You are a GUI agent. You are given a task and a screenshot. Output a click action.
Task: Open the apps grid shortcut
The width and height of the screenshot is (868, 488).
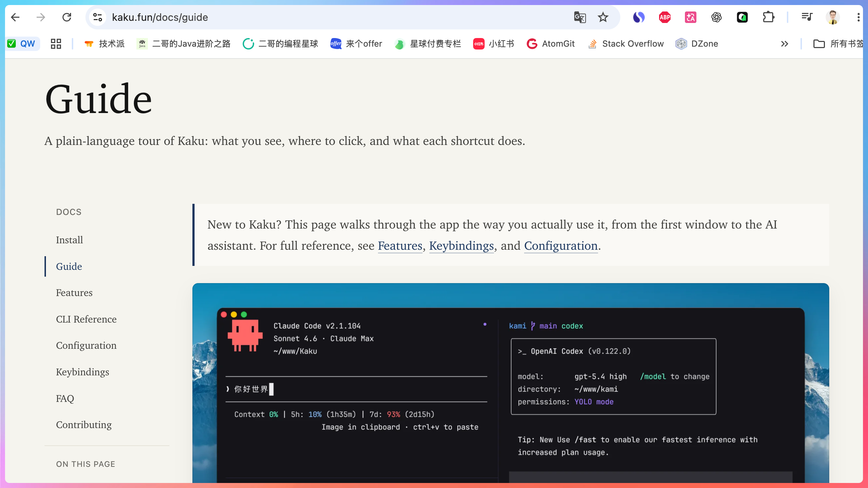(x=56, y=44)
